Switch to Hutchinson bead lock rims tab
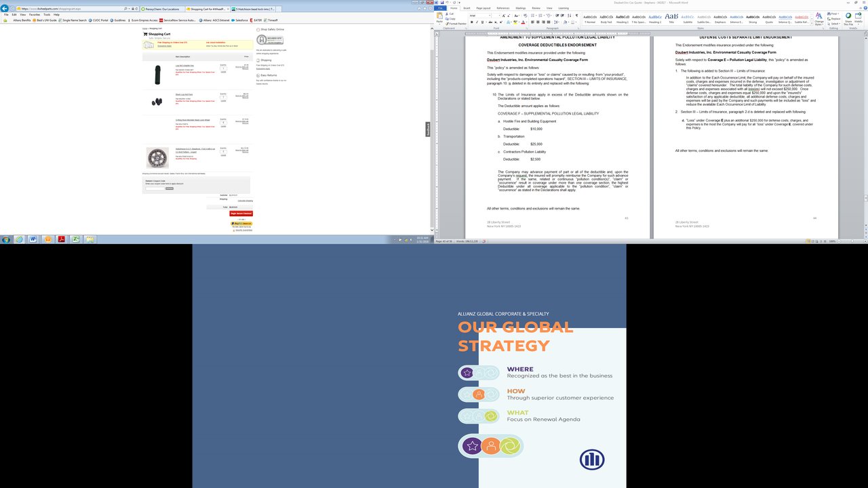This screenshot has width=868, height=488. pos(252,9)
